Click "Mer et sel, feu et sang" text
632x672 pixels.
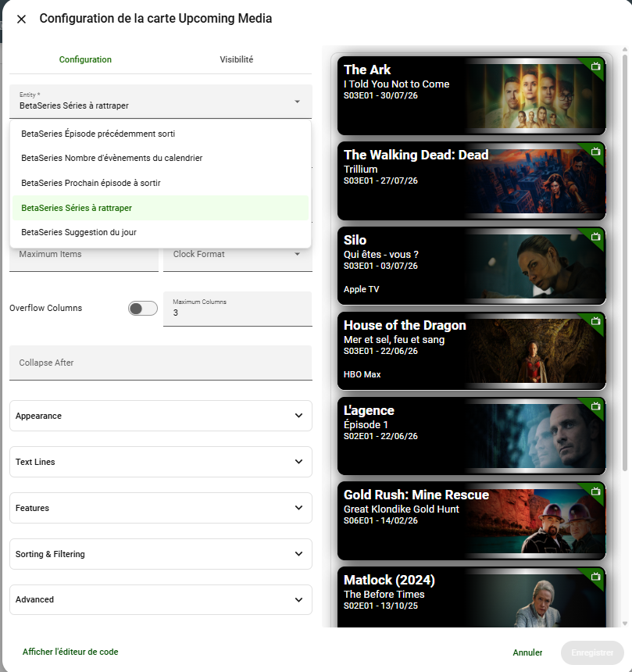tap(395, 340)
